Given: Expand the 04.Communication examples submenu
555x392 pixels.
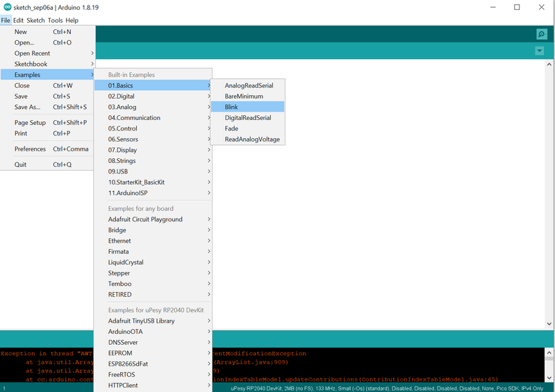Looking at the screenshot, I should pyautogui.click(x=153, y=118).
